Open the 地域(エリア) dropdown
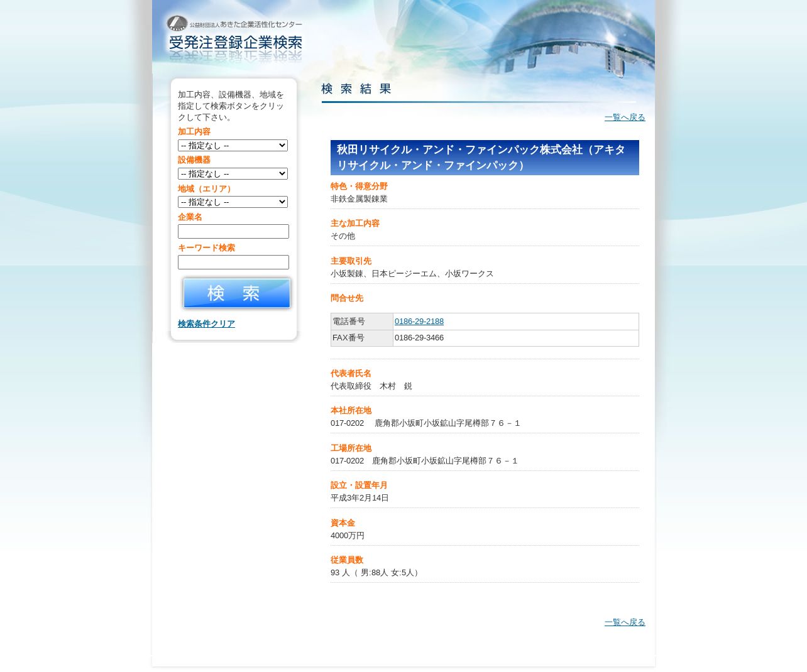The height and width of the screenshot is (672, 807). 233,202
